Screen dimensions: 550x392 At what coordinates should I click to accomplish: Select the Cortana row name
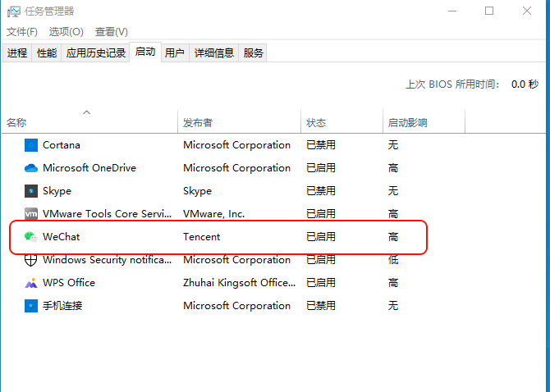coord(62,145)
